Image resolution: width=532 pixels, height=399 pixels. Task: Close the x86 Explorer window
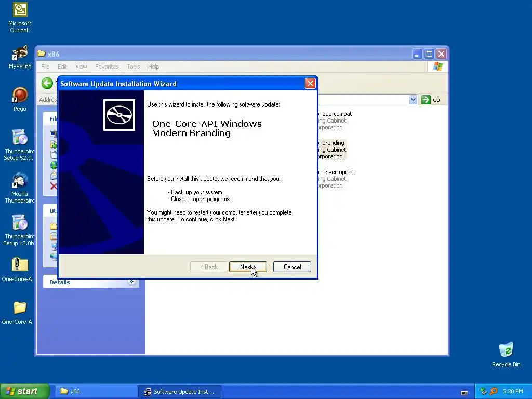[441, 54]
